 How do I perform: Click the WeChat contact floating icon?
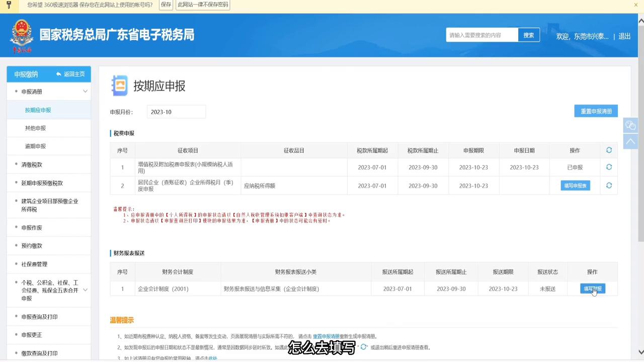(630, 125)
